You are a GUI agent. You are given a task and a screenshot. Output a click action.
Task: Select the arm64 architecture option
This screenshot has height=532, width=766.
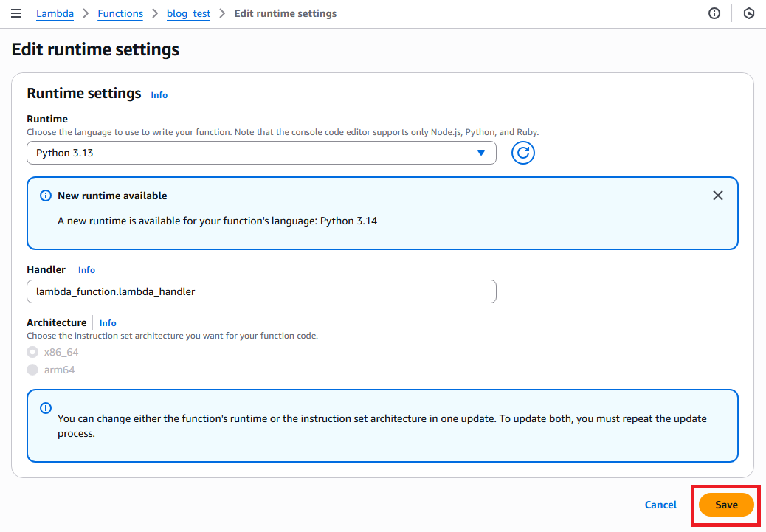pyautogui.click(x=32, y=370)
